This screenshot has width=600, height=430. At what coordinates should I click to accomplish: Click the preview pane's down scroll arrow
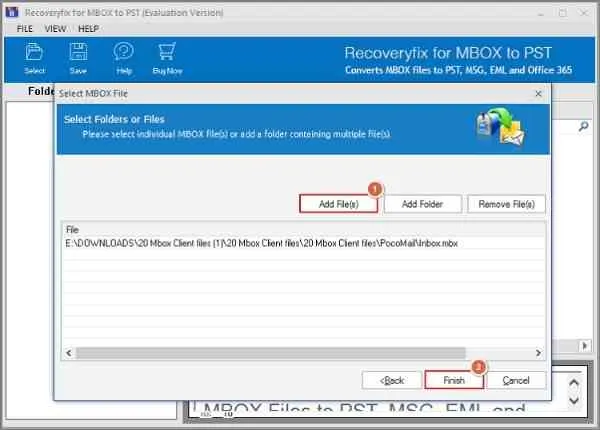(574, 401)
